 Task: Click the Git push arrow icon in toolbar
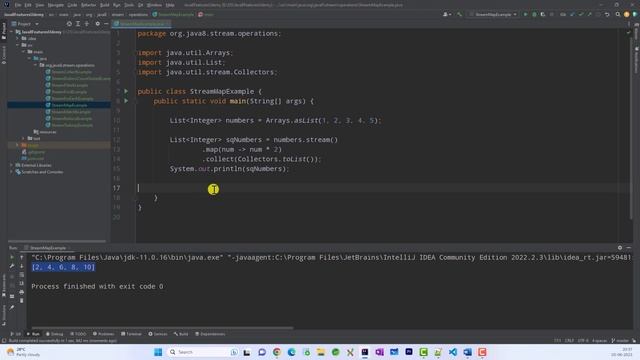pos(589,14)
